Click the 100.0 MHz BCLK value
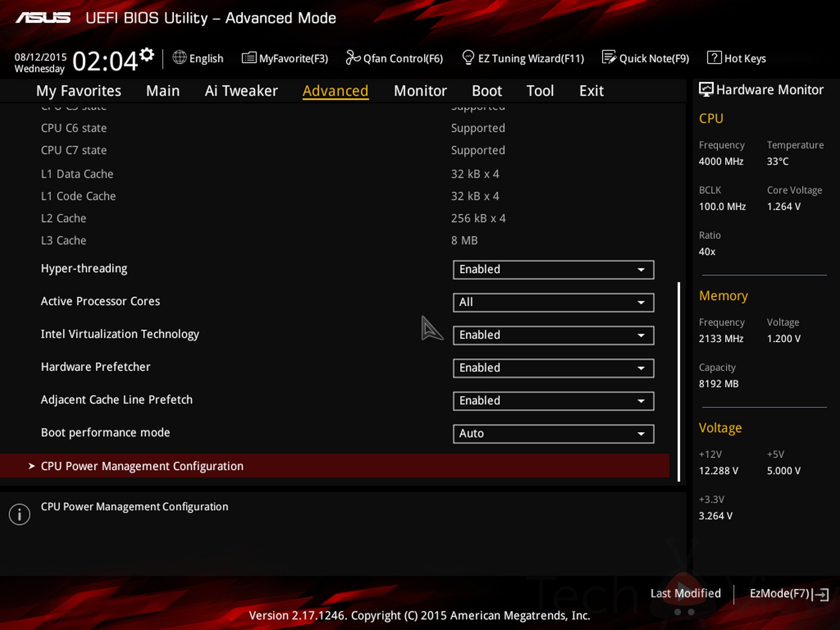Image resolution: width=840 pixels, height=630 pixels. pyautogui.click(x=722, y=206)
